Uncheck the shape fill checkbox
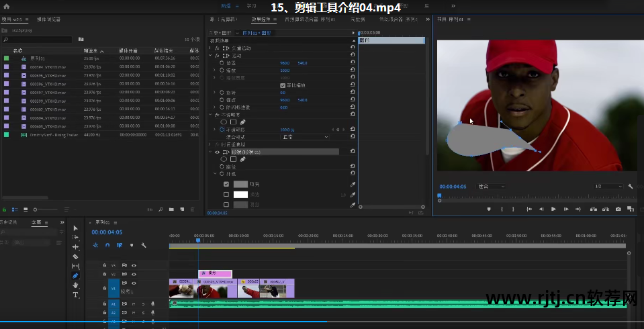Image resolution: width=644 pixels, height=329 pixels. click(226, 184)
